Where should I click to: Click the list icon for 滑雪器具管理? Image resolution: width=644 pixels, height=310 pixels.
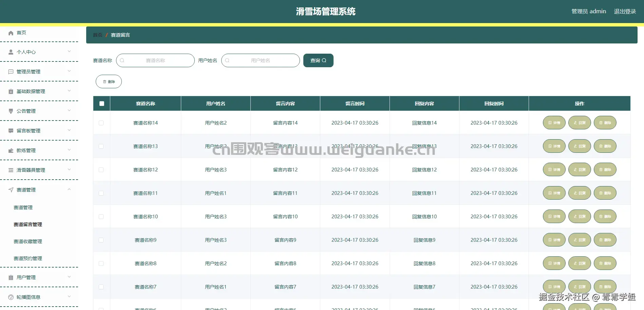coord(11,170)
